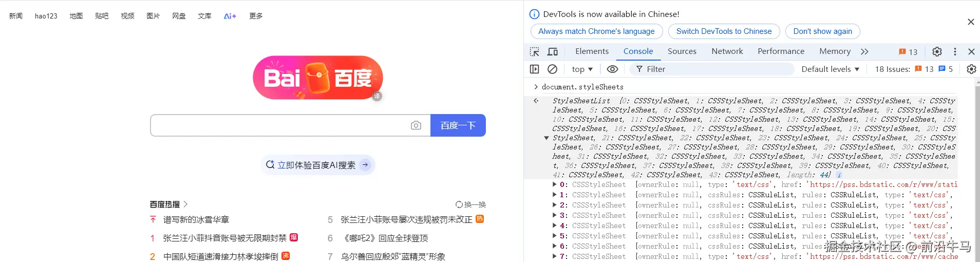Click Don't show again button

click(x=822, y=31)
